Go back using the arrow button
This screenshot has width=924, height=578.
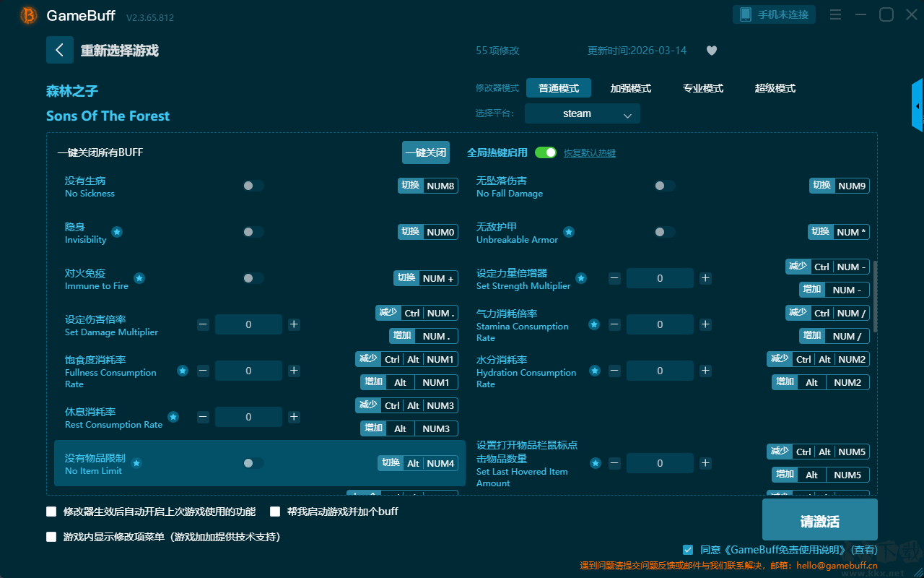[60, 50]
